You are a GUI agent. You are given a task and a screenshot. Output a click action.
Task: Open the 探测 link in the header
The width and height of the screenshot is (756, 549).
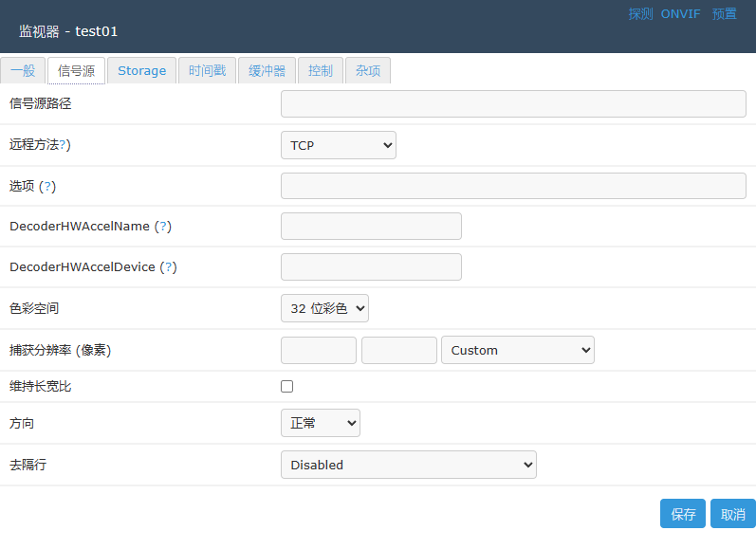click(x=640, y=14)
